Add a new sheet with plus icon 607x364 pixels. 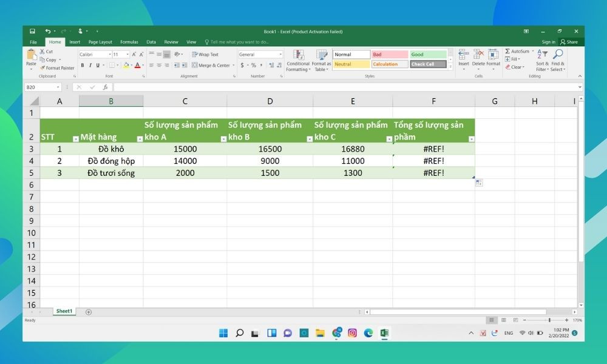pyautogui.click(x=89, y=312)
